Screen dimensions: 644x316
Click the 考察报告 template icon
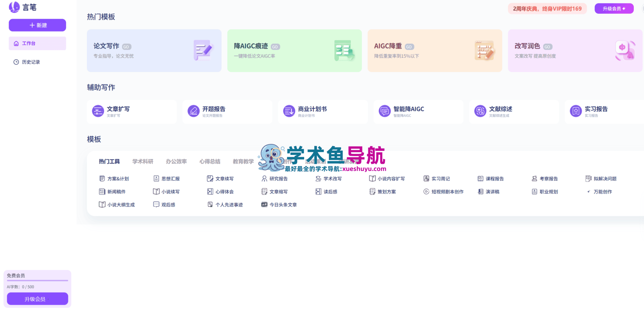[534, 179]
